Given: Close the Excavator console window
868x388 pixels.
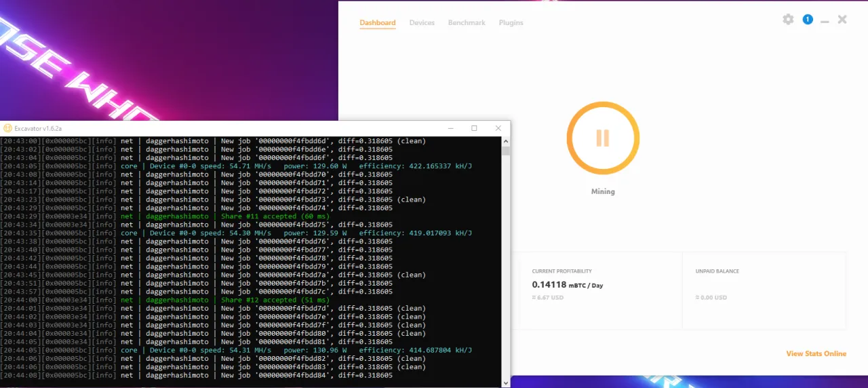Looking at the screenshot, I should (499, 128).
